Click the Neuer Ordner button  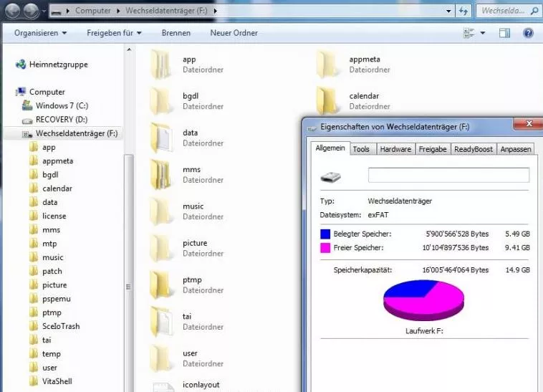(233, 33)
